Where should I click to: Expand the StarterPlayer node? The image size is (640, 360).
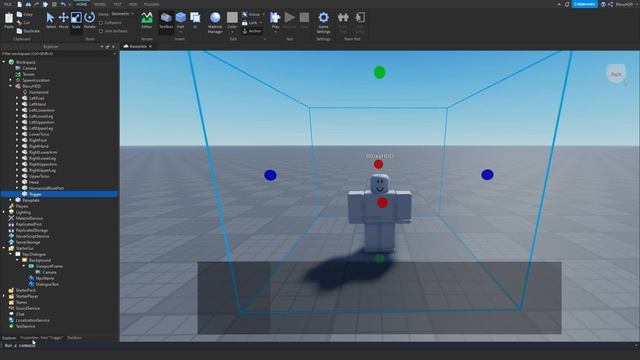pyautogui.click(x=4, y=296)
